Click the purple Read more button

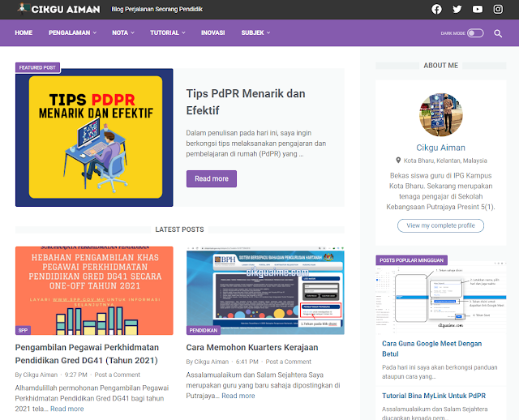click(x=212, y=178)
